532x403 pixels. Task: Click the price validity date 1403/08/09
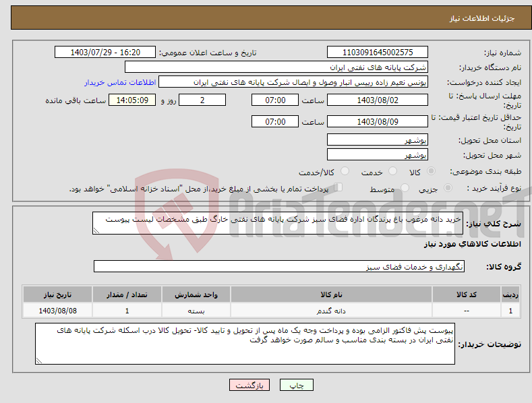tap(378, 121)
